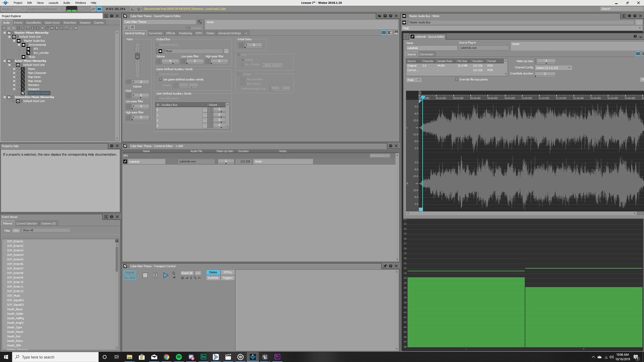Click the Reset All button

(x=187, y=273)
